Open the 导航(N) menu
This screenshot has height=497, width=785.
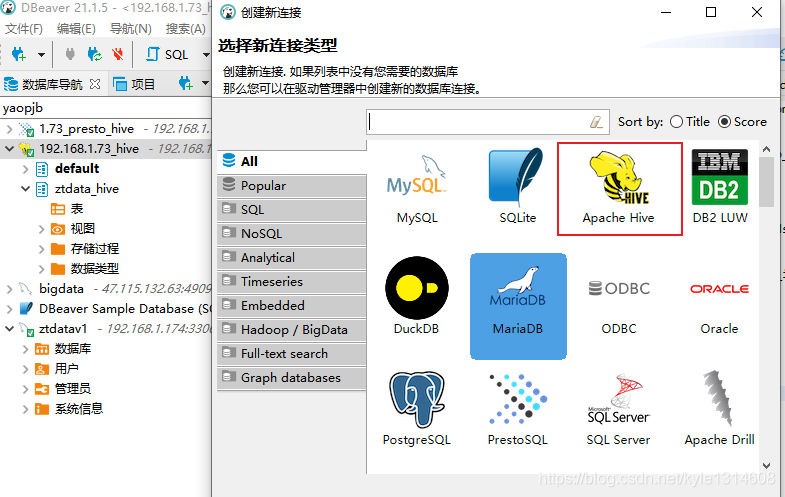coord(130,29)
